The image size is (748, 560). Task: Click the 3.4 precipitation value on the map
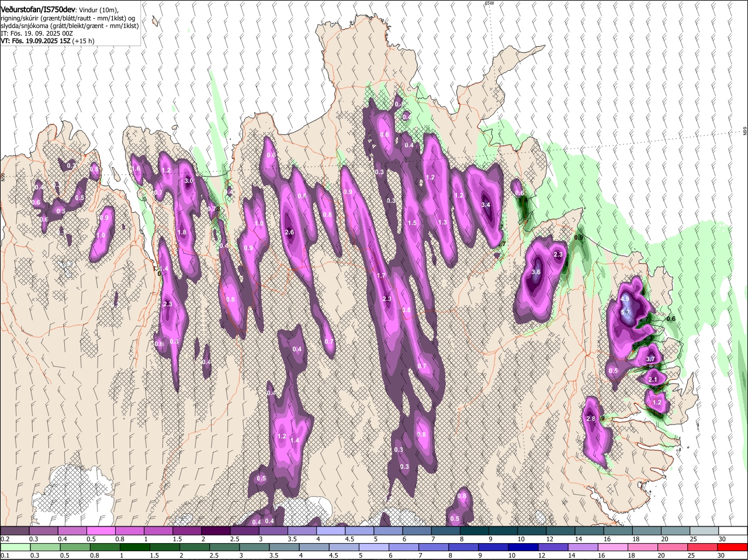[x=486, y=205]
